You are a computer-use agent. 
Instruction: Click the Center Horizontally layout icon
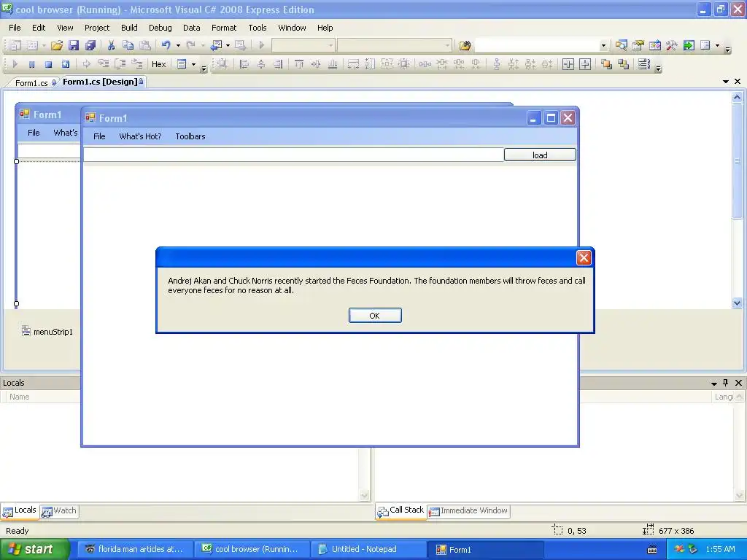point(568,64)
